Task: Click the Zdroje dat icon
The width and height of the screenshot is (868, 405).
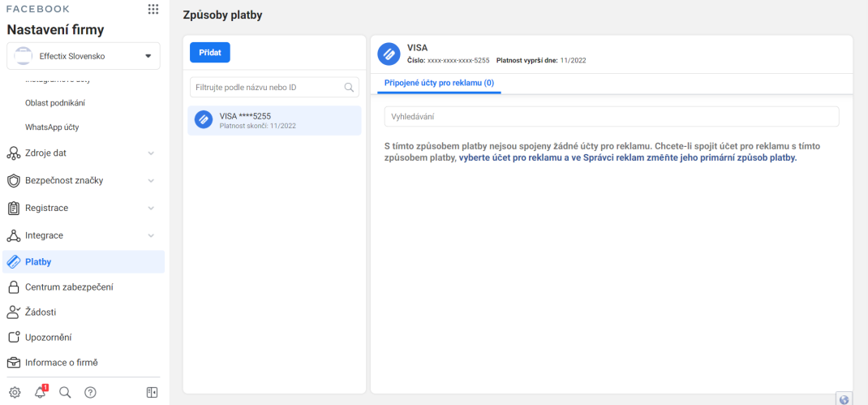Action: tap(13, 153)
